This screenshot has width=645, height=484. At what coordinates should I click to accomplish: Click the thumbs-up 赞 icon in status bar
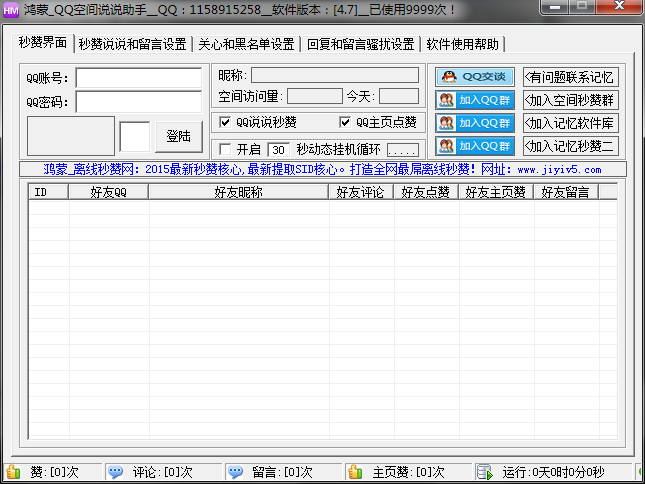(14, 472)
